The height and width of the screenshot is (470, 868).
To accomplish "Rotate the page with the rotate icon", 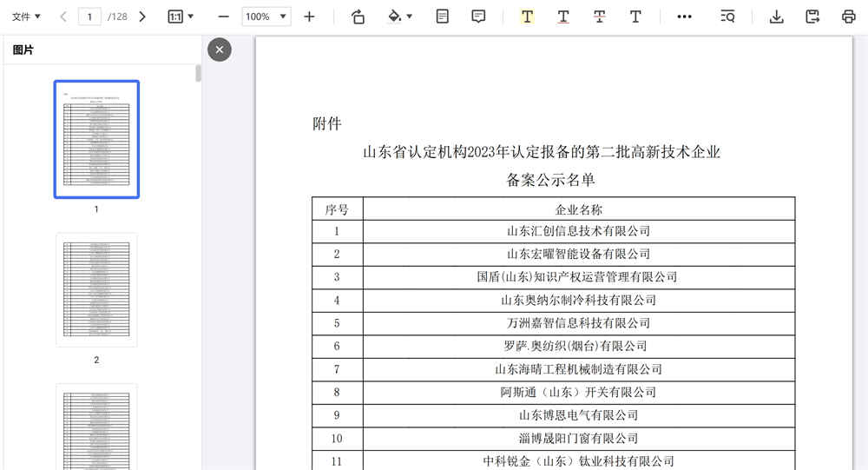I will pyautogui.click(x=358, y=17).
